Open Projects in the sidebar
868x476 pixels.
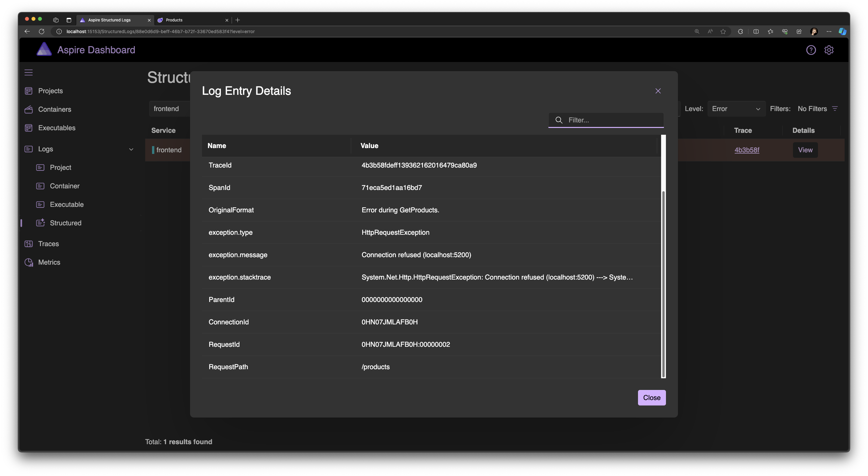(x=50, y=91)
